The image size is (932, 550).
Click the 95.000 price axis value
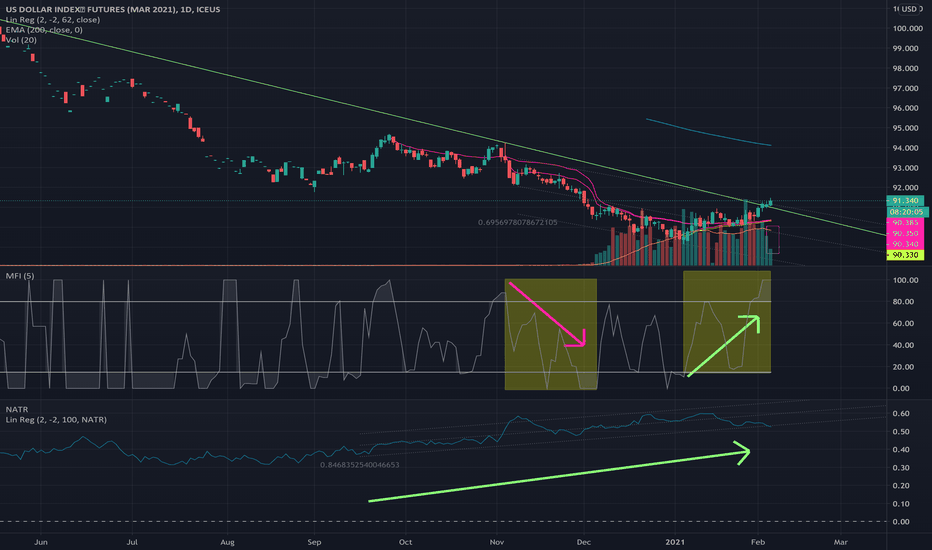click(x=906, y=128)
